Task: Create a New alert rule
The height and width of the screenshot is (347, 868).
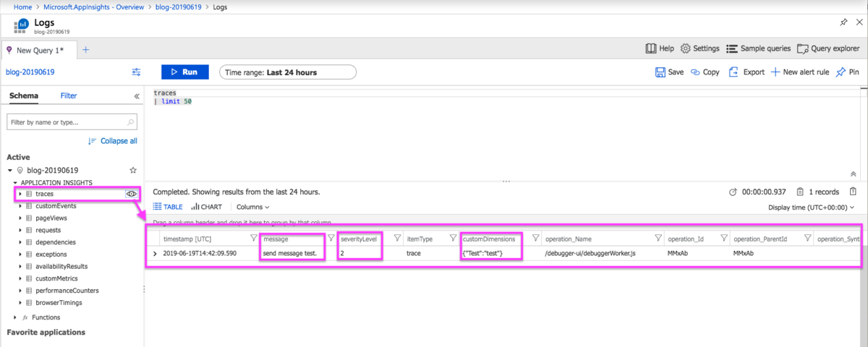Action: 799,72
